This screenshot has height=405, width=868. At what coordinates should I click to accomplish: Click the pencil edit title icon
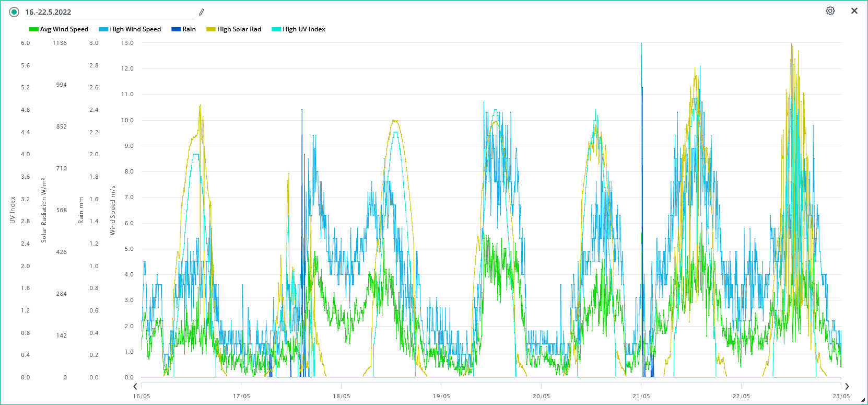coord(202,12)
